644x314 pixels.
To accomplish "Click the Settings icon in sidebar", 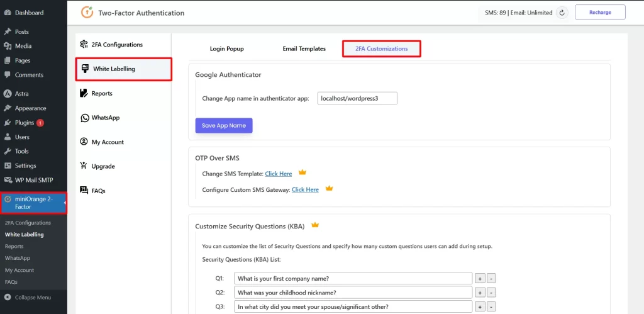I will [8, 165].
